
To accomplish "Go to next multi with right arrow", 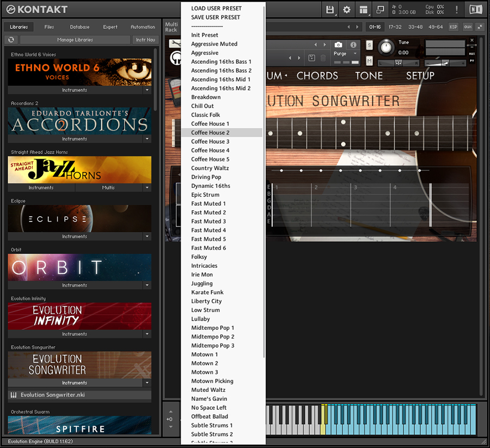I will click(357, 27).
